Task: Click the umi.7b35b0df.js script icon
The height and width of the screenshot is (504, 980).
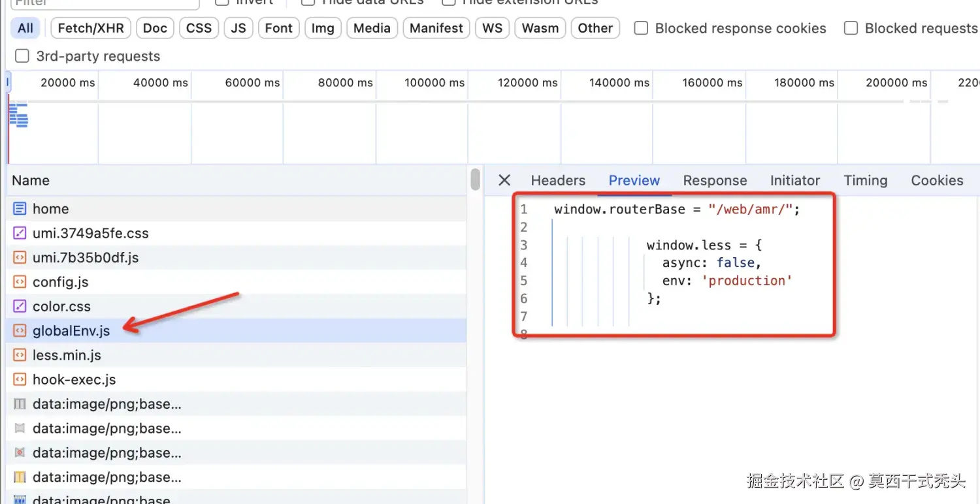Action: [20, 258]
